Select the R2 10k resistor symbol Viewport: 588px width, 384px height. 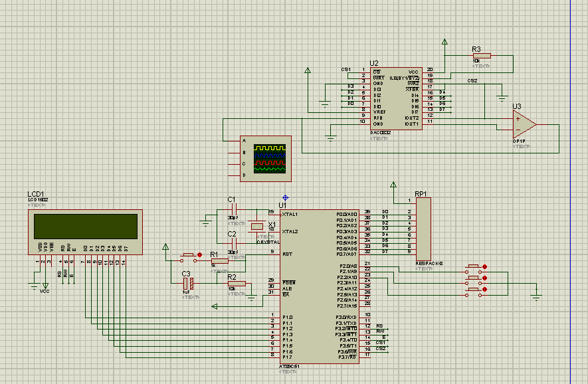237,284
